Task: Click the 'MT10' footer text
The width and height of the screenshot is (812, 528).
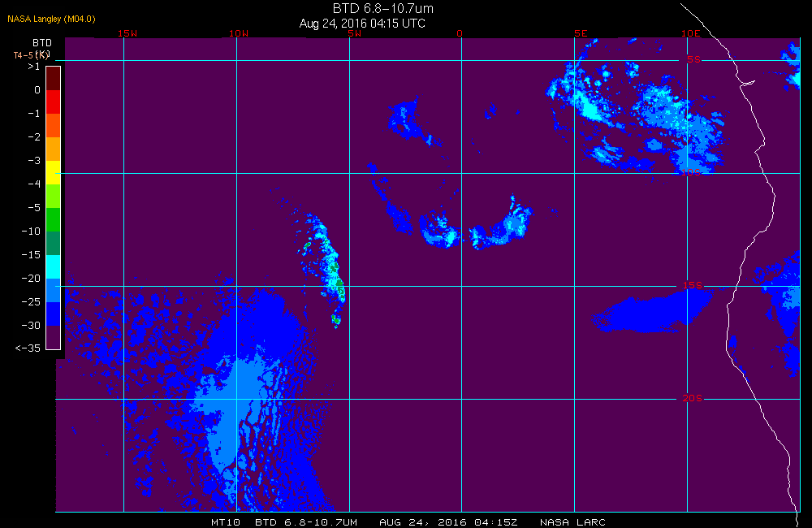Action: click(x=226, y=522)
